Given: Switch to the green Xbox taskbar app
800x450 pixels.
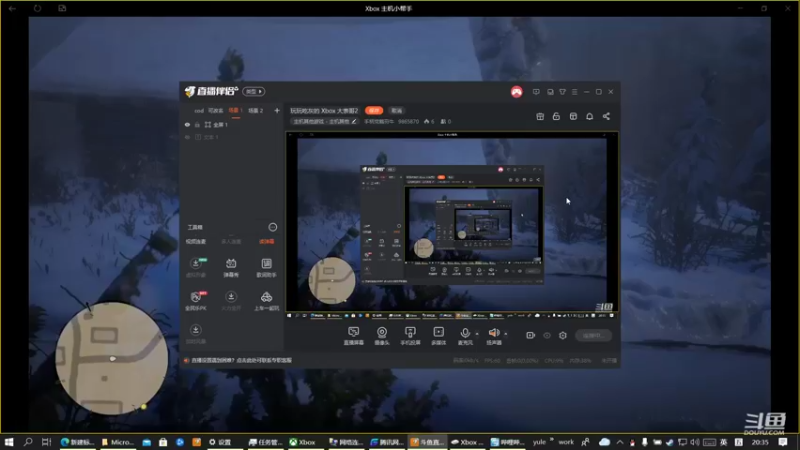Looking at the screenshot, I should point(303,442).
